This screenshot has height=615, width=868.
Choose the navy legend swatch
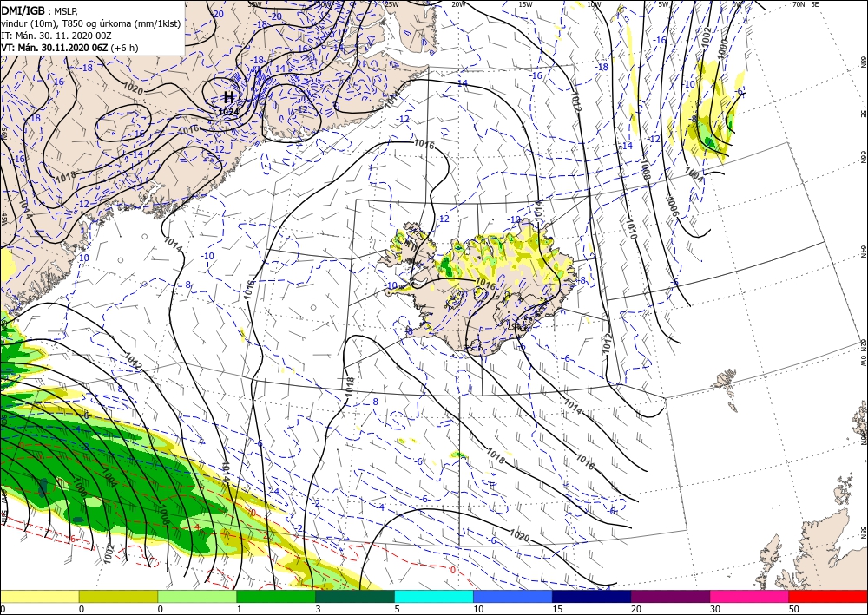tap(592, 596)
